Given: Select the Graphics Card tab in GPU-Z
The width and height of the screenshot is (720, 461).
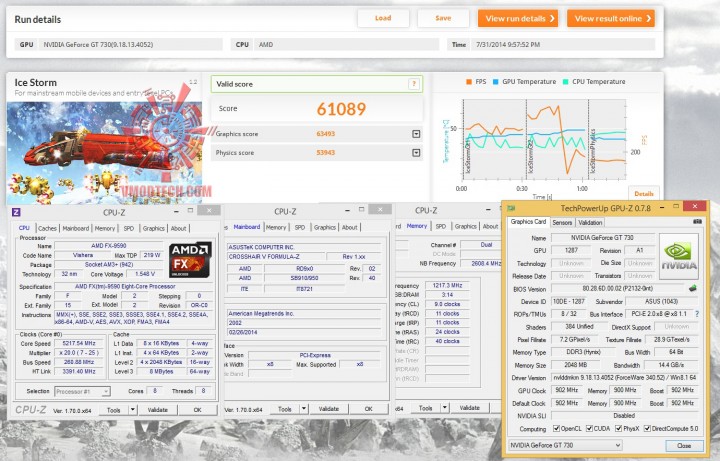Looking at the screenshot, I should pyautogui.click(x=528, y=222).
